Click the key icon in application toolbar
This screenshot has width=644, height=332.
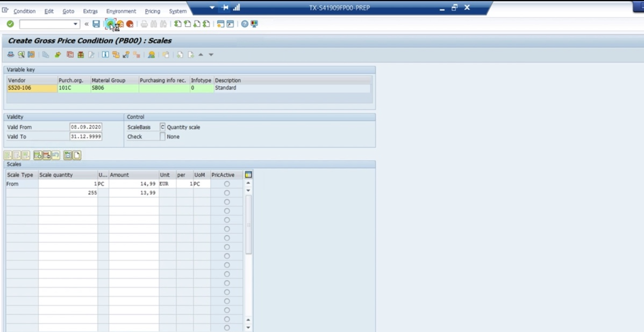pos(126,55)
